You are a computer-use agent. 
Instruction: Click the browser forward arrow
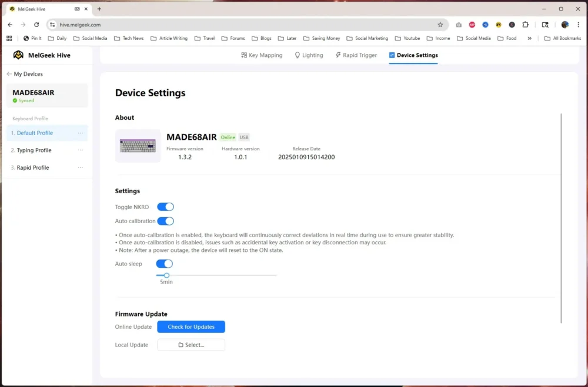pyautogui.click(x=24, y=25)
